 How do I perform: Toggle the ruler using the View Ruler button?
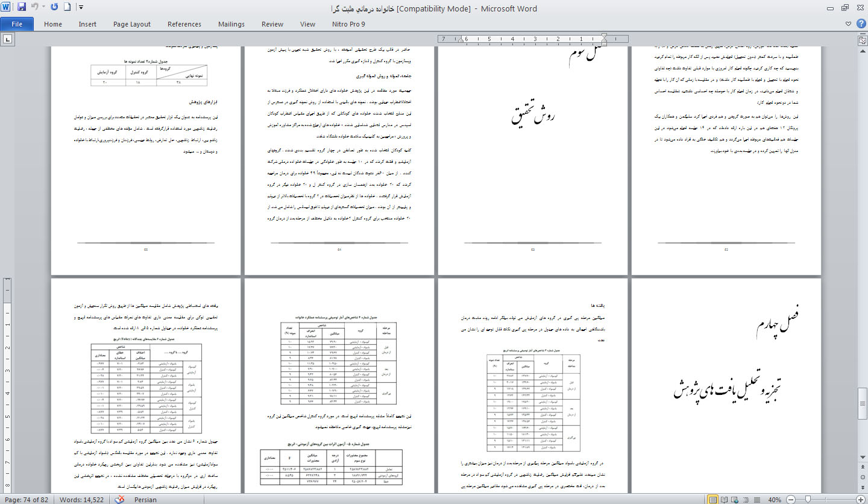click(863, 40)
